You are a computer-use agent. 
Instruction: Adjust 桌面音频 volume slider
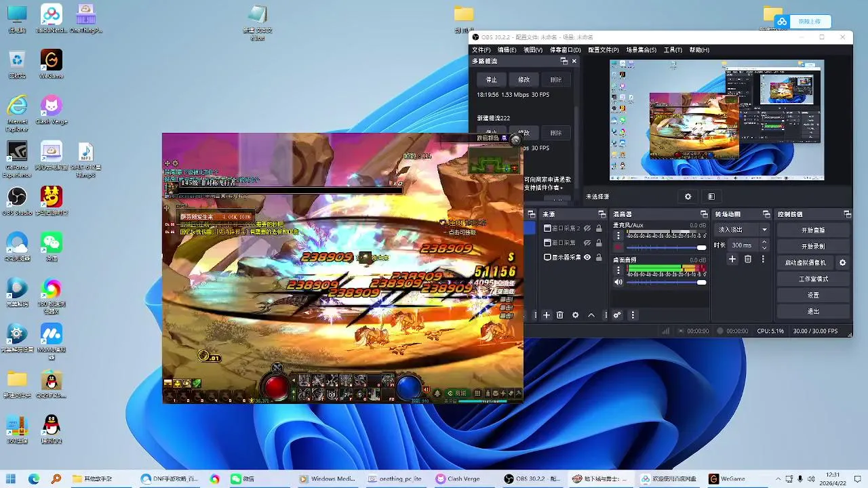667,282
